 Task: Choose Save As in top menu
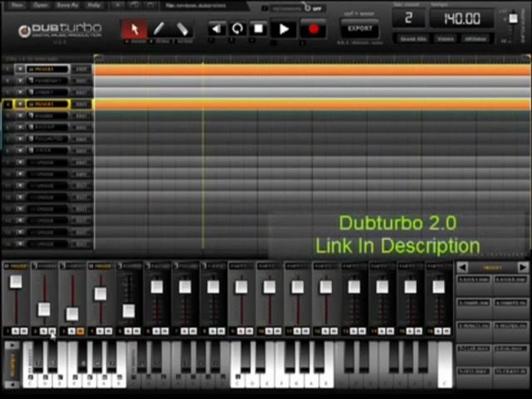(x=68, y=5)
